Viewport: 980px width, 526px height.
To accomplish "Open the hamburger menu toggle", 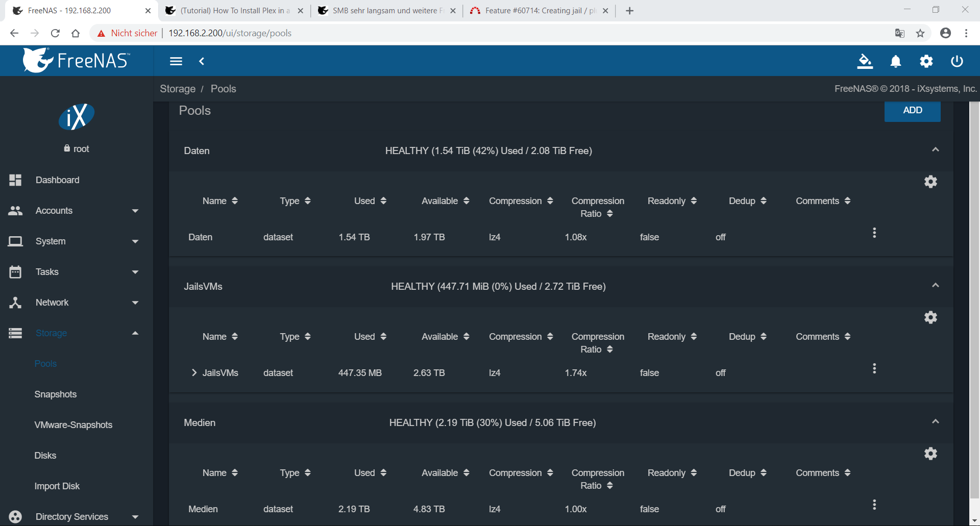I will tap(176, 61).
